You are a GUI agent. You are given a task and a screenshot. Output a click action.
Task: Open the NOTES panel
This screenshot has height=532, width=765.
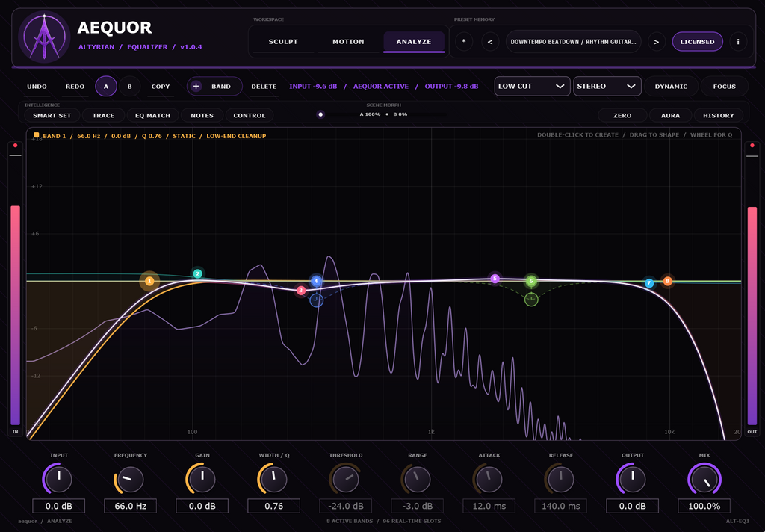click(x=202, y=116)
